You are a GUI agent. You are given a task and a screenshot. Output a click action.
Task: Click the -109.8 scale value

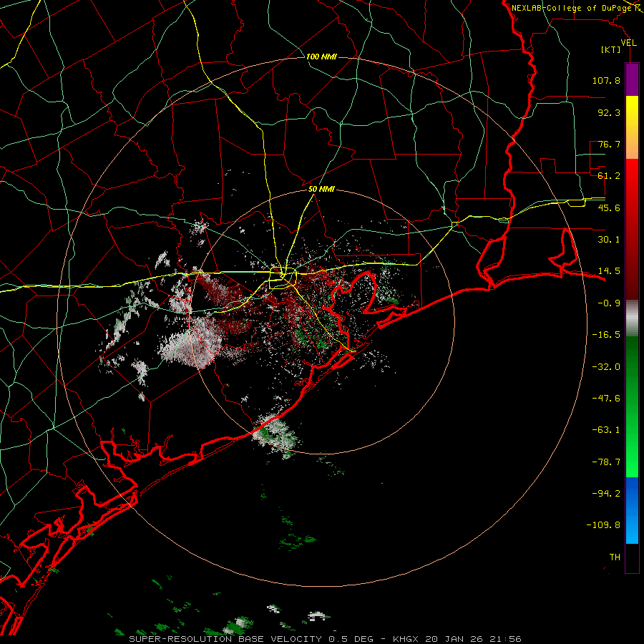pyautogui.click(x=603, y=525)
